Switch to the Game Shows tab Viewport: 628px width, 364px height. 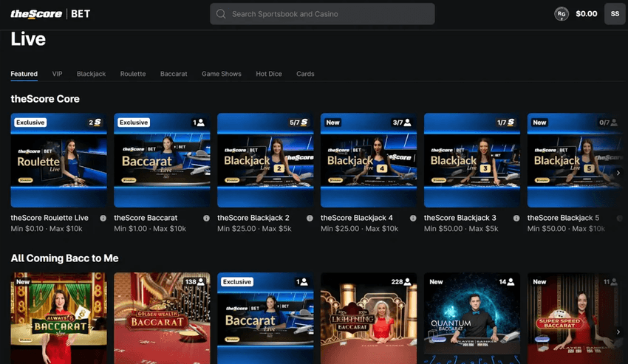click(222, 74)
